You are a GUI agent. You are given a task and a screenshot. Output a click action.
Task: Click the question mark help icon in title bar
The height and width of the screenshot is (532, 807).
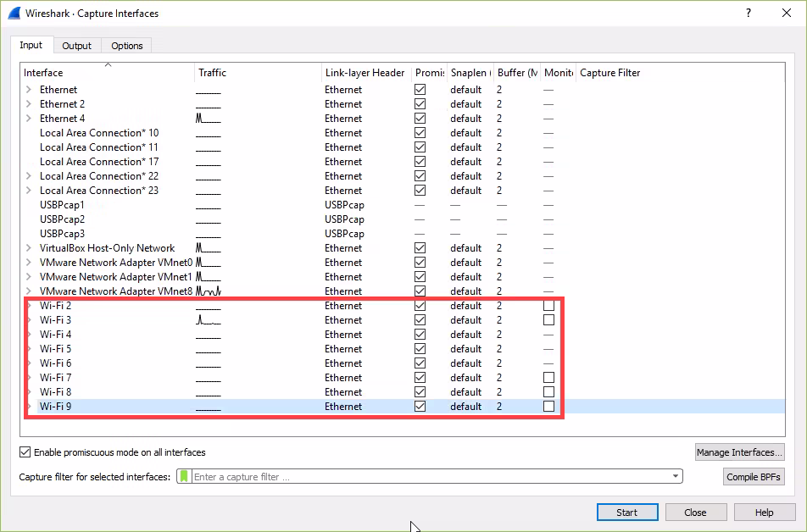(x=749, y=13)
